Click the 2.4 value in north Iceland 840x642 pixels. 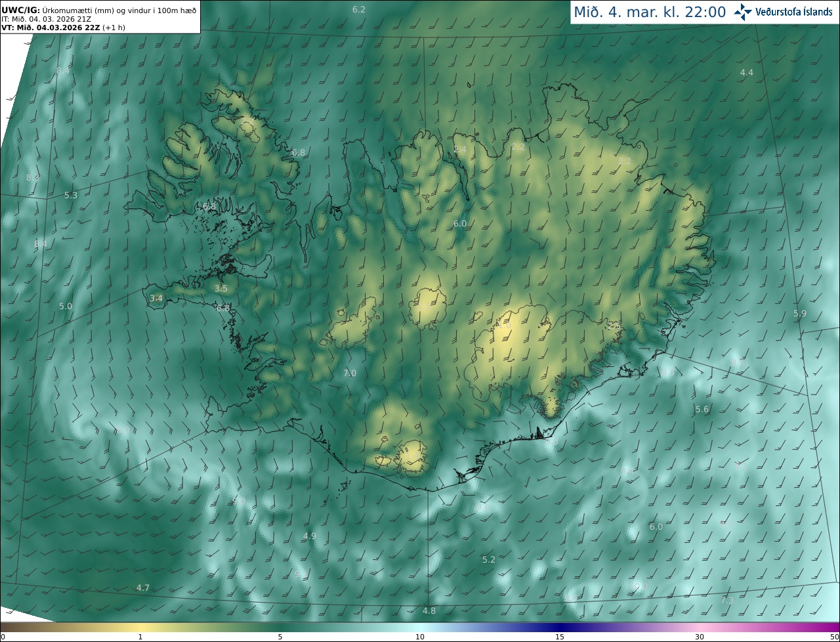pyautogui.click(x=460, y=150)
